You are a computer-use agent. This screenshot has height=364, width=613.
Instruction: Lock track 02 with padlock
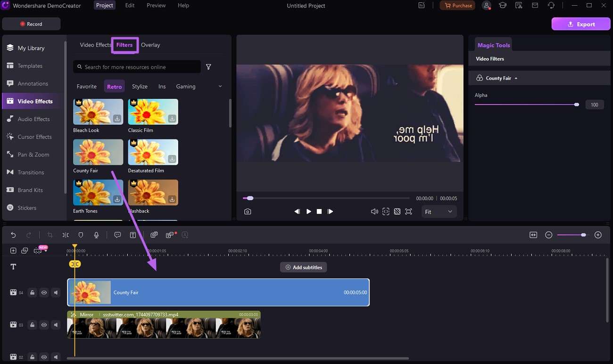pyautogui.click(x=32, y=357)
